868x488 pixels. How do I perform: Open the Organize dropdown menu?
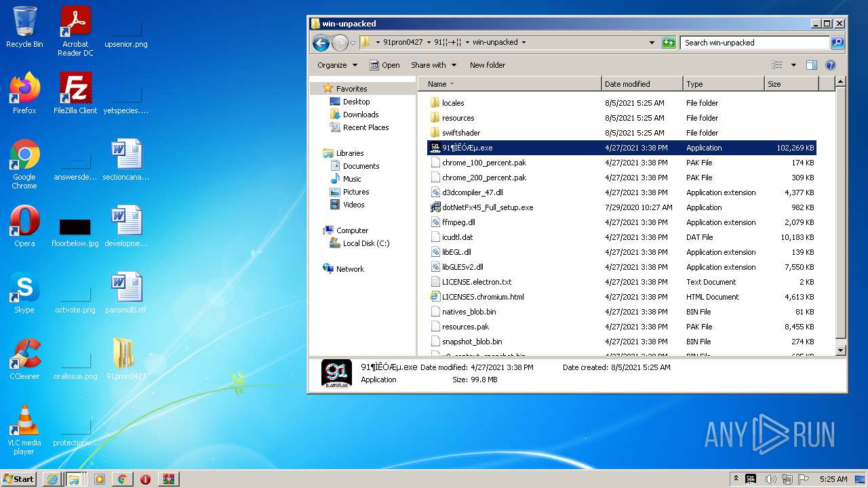click(337, 65)
